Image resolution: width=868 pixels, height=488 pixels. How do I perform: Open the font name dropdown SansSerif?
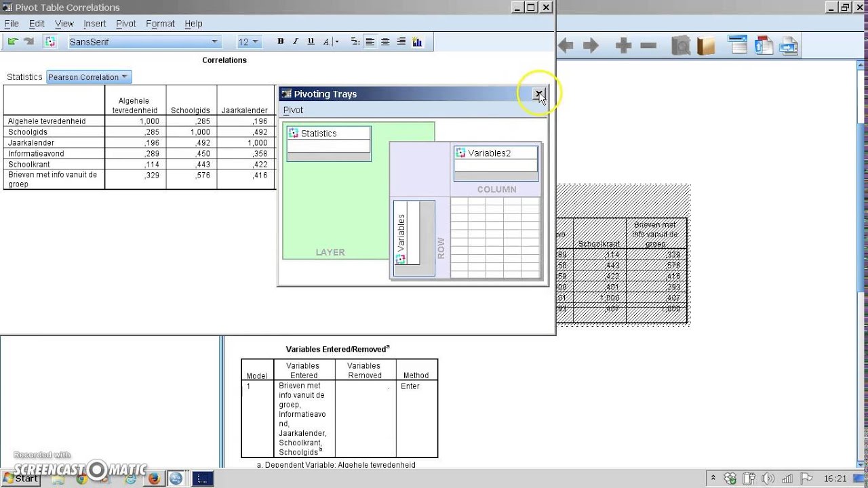pos(144,41)
